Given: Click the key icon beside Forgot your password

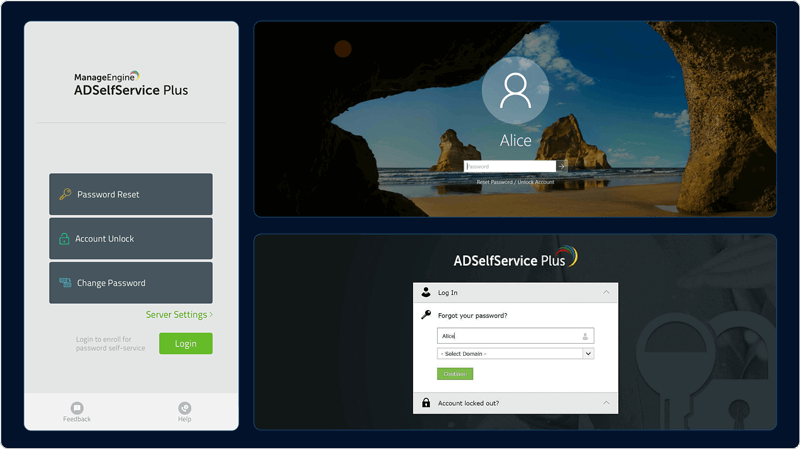Looking at the screenshot, I should tap(426, 315).
